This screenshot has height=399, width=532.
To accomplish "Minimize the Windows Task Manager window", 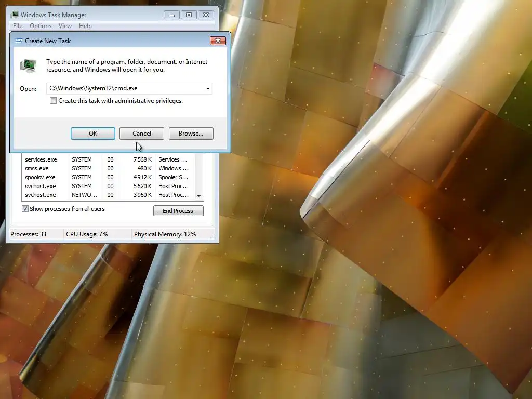I will pyautogui.click(x=171, y=15).
